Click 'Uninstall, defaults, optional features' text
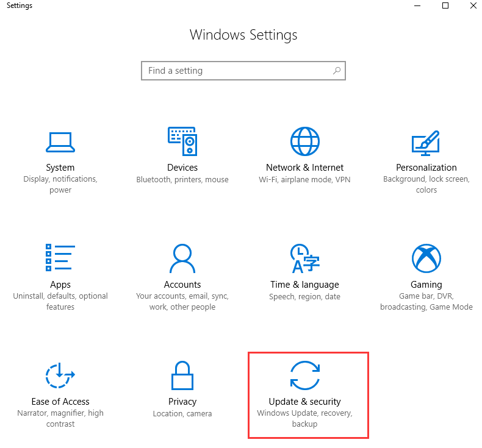Viewport: 482px width, 448px height. click(x=60, y=302)
